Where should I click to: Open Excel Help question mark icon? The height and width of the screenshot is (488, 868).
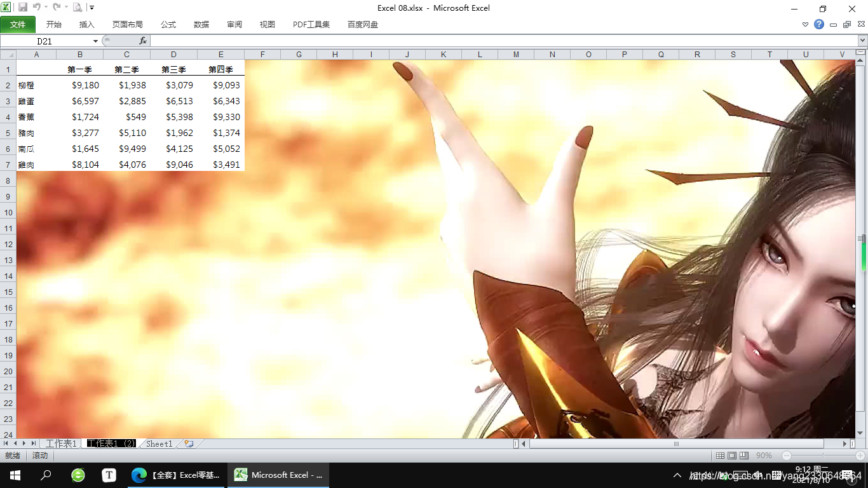[819, 24]
